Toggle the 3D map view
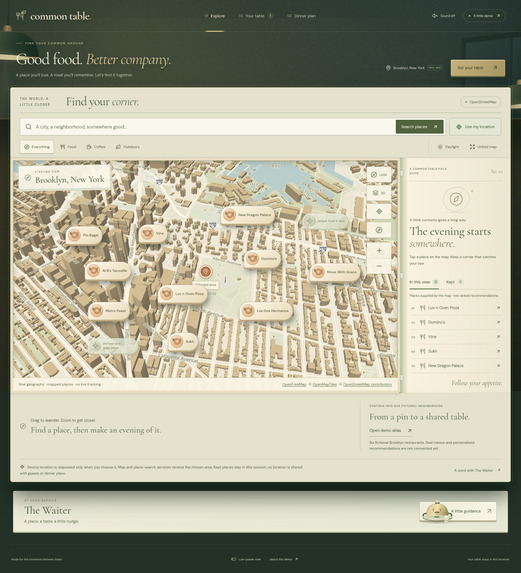This screenshot has width=521, height=573. (x=379, y=193)
